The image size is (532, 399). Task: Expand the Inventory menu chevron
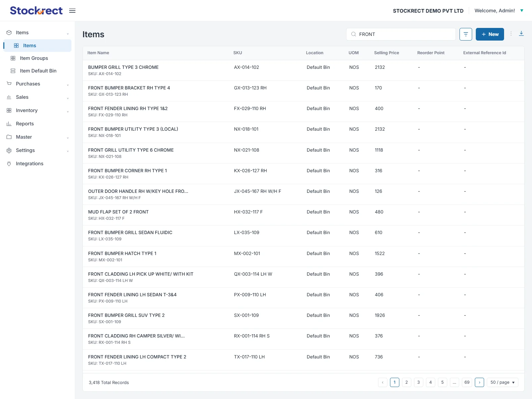tap(68, 111)
